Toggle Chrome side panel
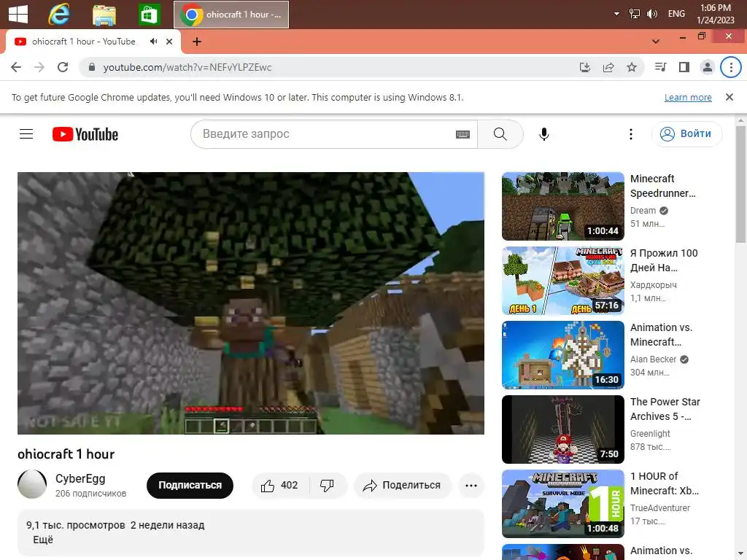Screen dimensions: 747x560 click(x=684, y=67)
